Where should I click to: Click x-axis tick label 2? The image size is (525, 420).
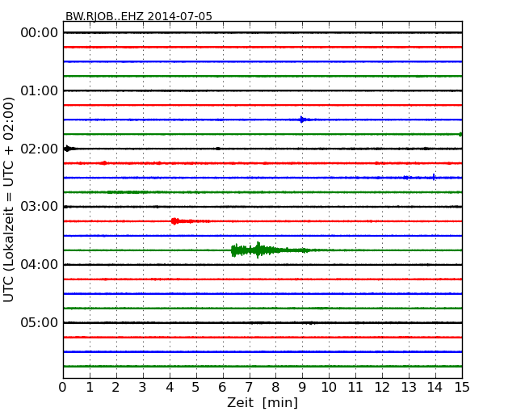(x=115, y=388)
